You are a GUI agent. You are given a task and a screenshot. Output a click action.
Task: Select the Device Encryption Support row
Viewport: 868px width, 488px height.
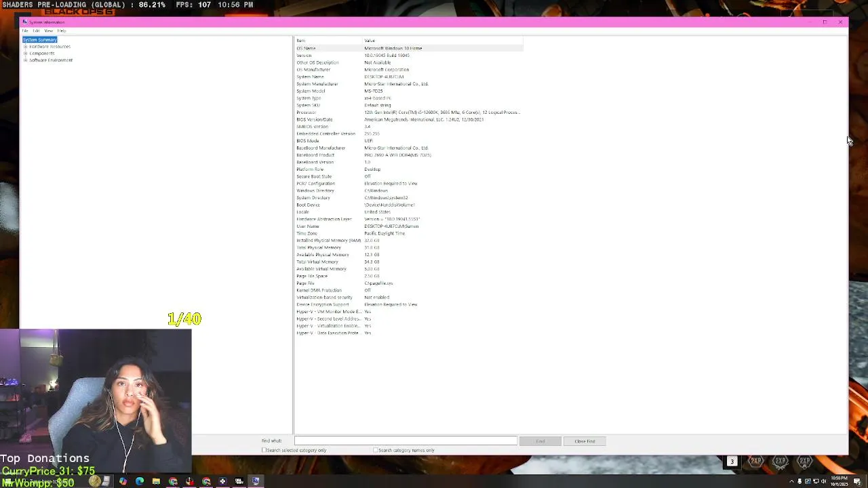point(409,304)
